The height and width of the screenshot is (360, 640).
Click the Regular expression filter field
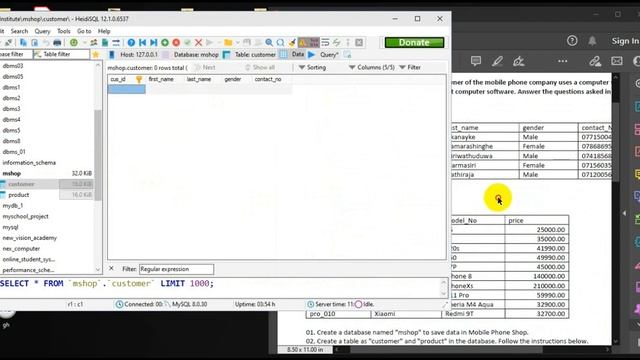click(x=176, y=269)
